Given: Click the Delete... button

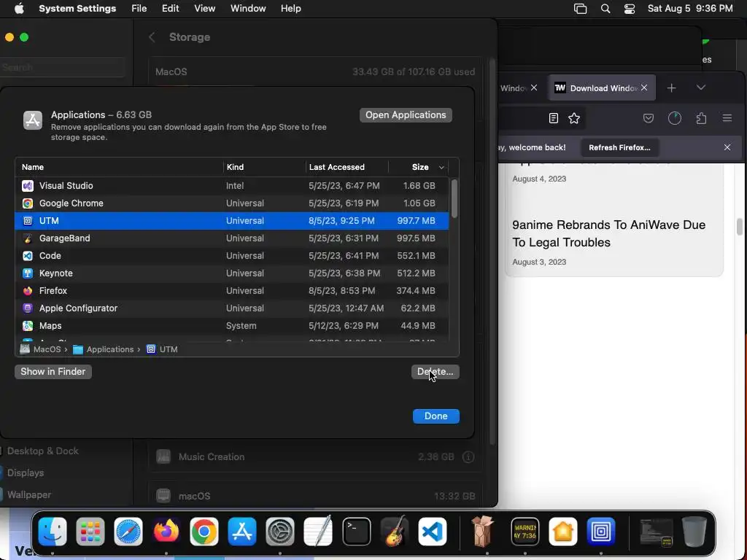Looking at the screenshot, I should 435,371.
